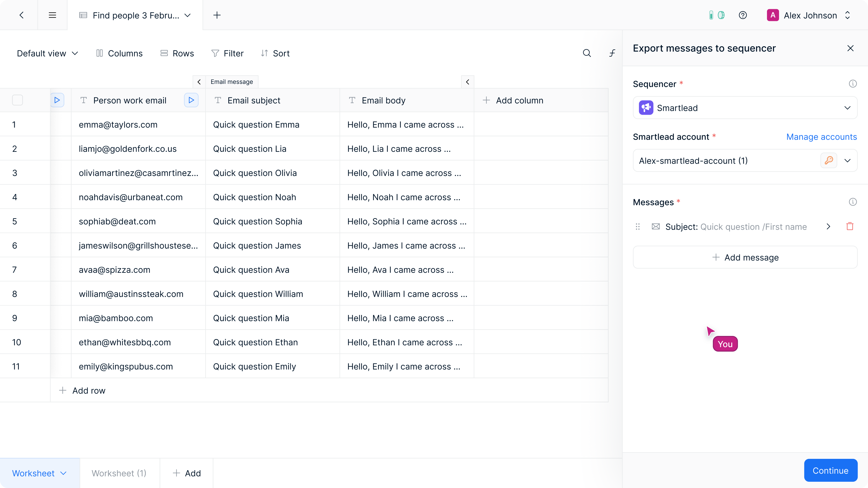Click the Add message button

[x=745, y=257]
